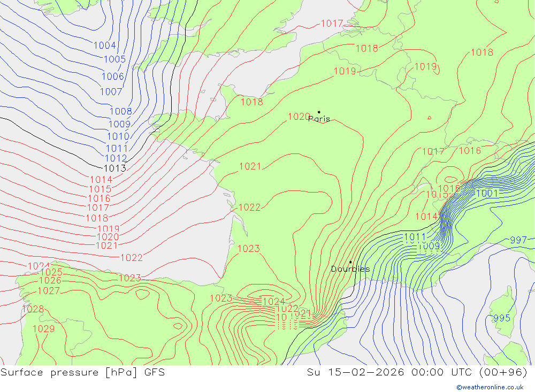The height and width of the screenshot is (392, 535).
Task: Click the Paris location dot marker
Action: pyautogui.click(x=319, y=112)
